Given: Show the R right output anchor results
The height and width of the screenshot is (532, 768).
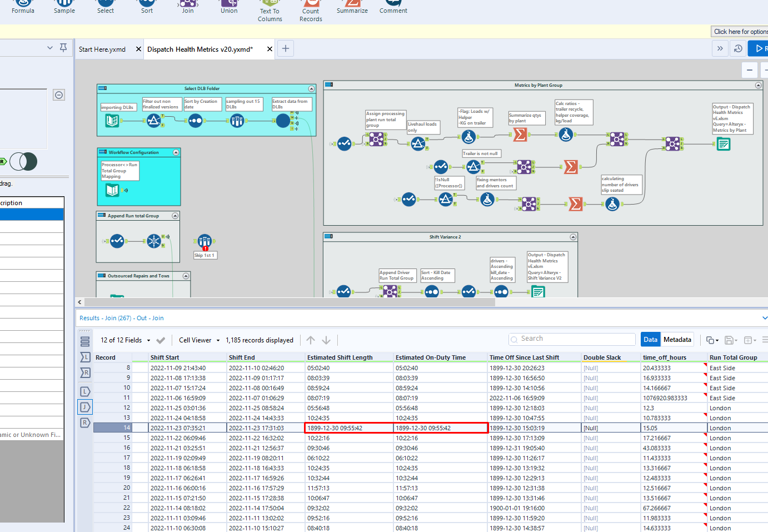Looking at the screenshot, I should (85, 423).
